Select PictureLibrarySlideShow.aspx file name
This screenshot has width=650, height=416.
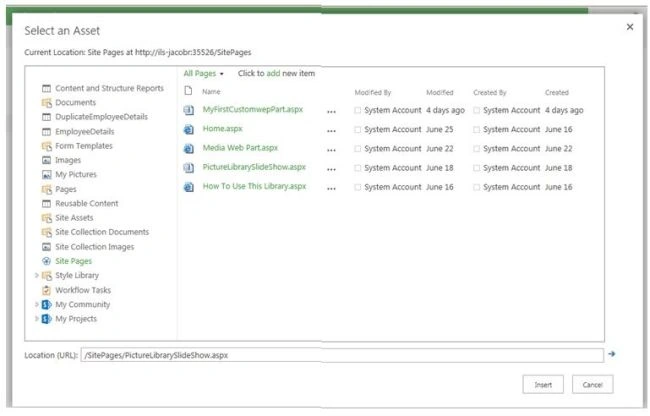click(x=254, y=167)
